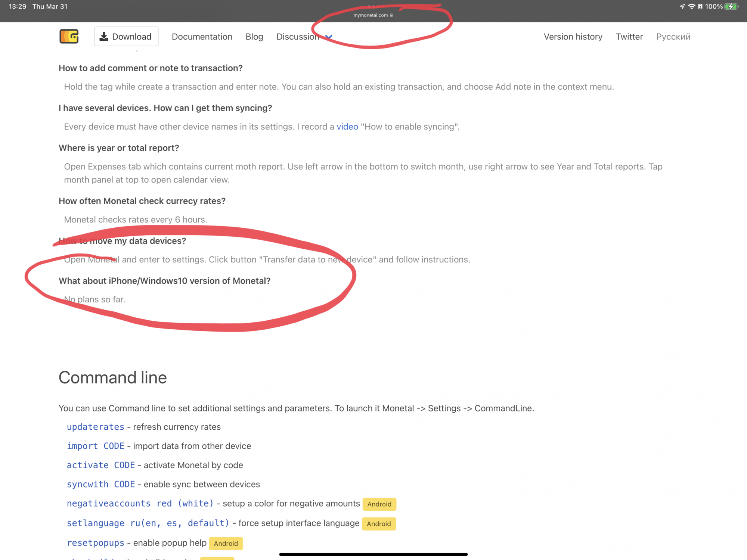Screen dimensions: 747x560
Task: Click Android badge next to setlanguage
Action: tap(379, 524)
